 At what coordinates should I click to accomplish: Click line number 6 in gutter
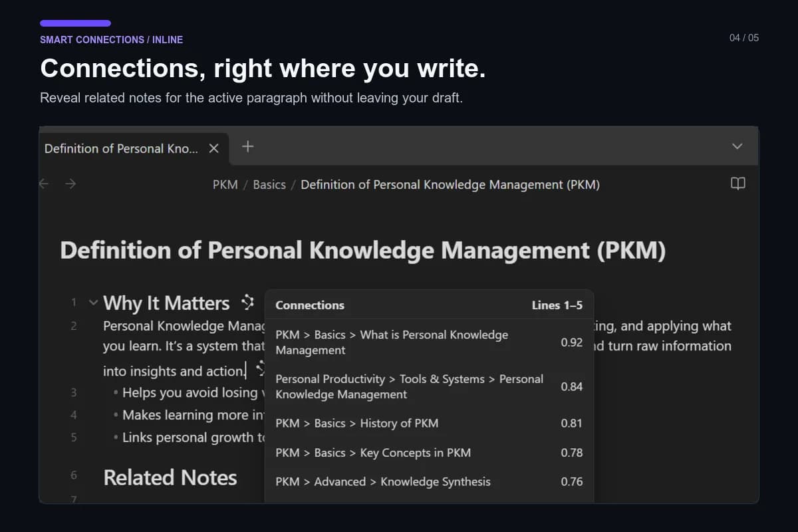(74, 475)
